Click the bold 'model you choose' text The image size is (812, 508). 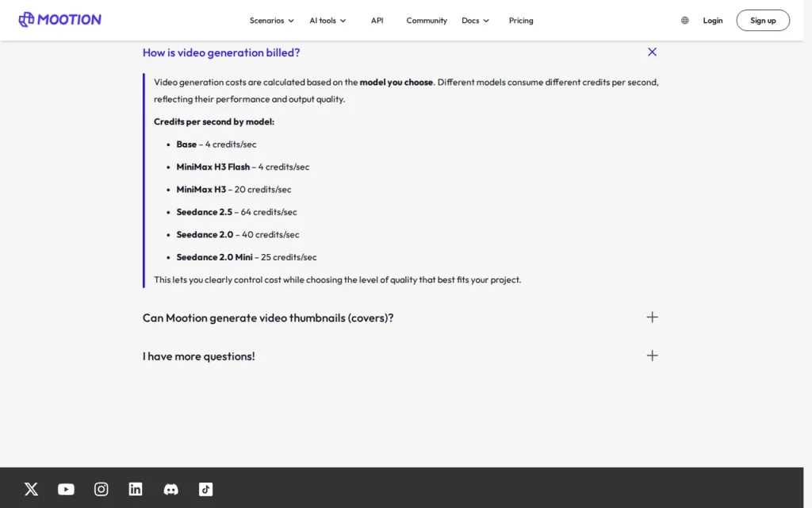tap(396, 82)
